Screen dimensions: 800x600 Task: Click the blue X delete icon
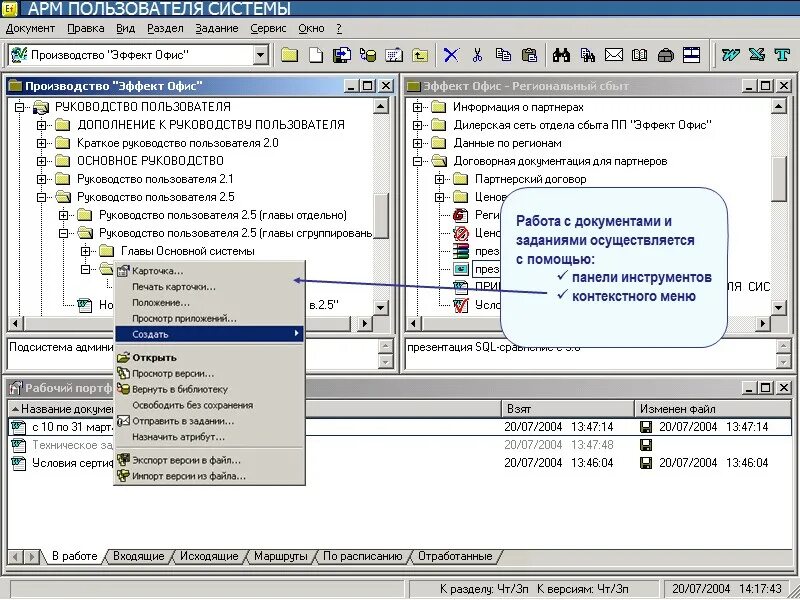[x=451, y=55]
